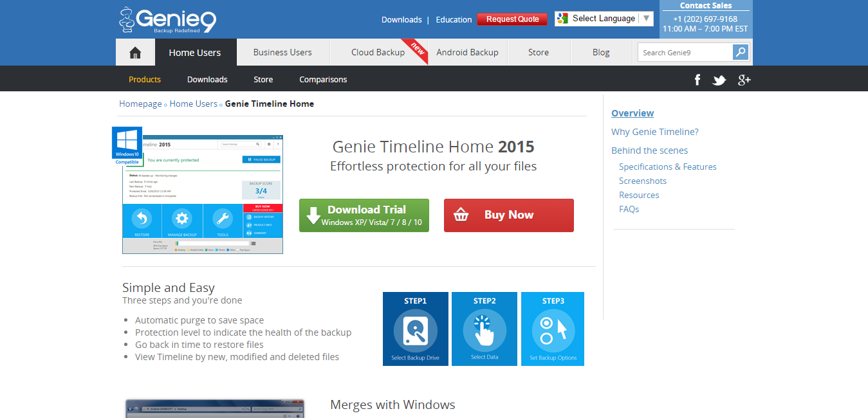Click the Home Users breadcrumb link
Viewport: 868px width, 418px height.
[x=194, y=104]
